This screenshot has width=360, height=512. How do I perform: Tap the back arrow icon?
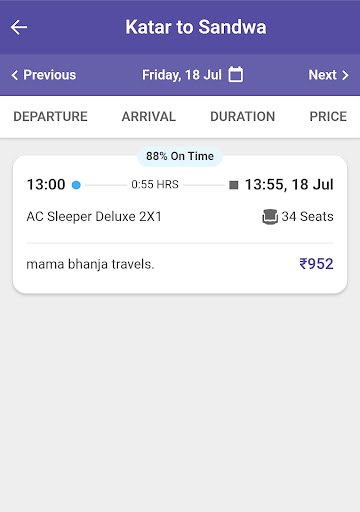[x=19, y=27]
